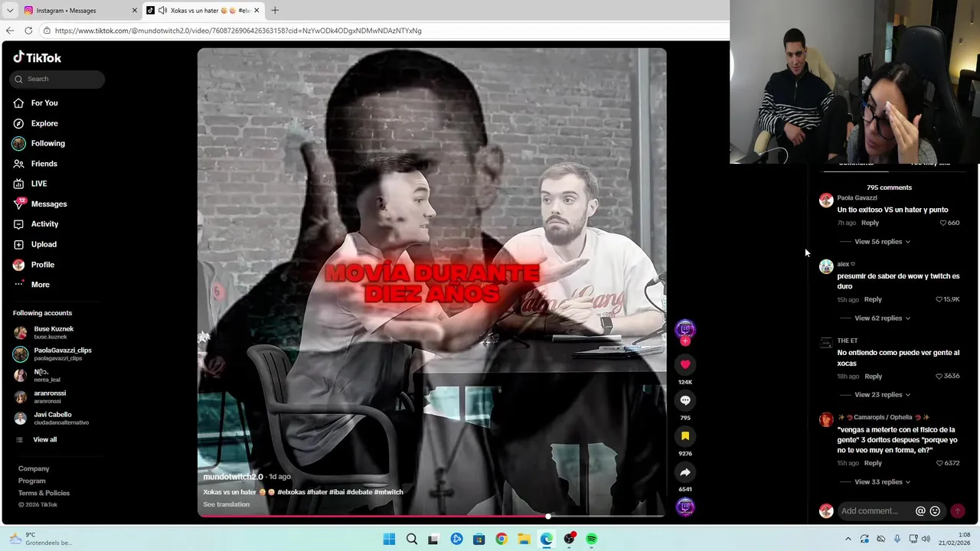This screenshot has width=980, height=551.
Task: Like Camaropls / Ophelia's comment
Action: tap(939, 463)
